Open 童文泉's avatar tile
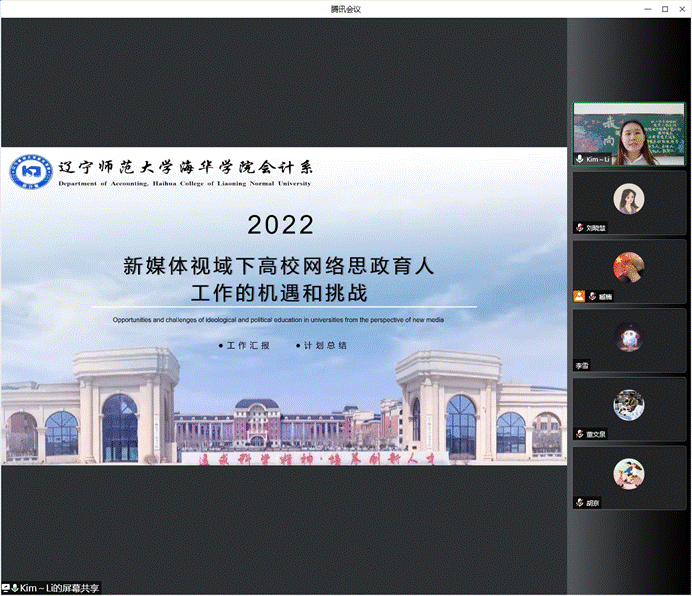The image size is (692, 596). 629,404
